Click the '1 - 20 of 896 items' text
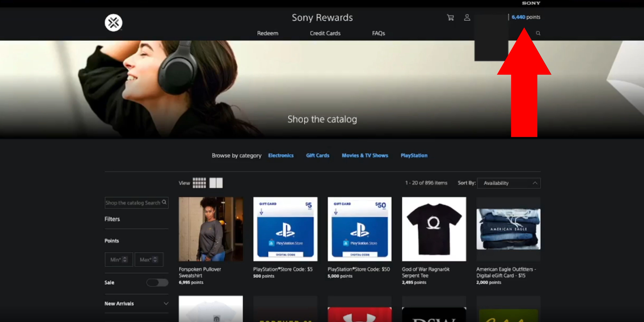The image size is (644, 322). click(426, 183)
